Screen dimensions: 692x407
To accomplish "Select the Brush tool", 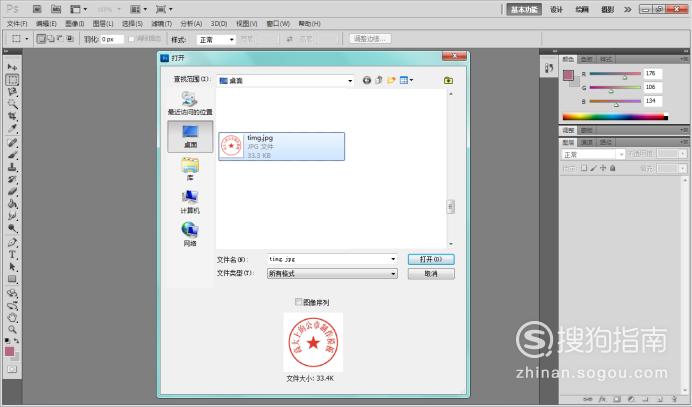I will pos(12,155).
